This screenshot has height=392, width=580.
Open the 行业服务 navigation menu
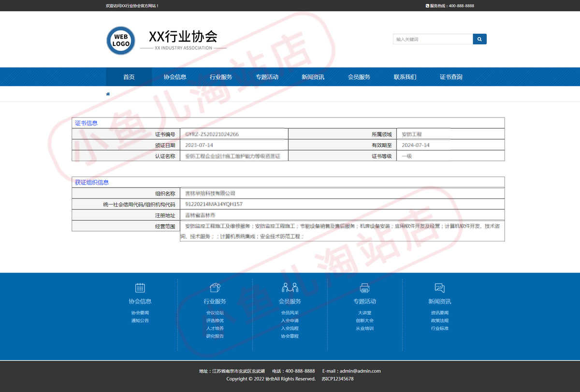(x=221, y=77)
